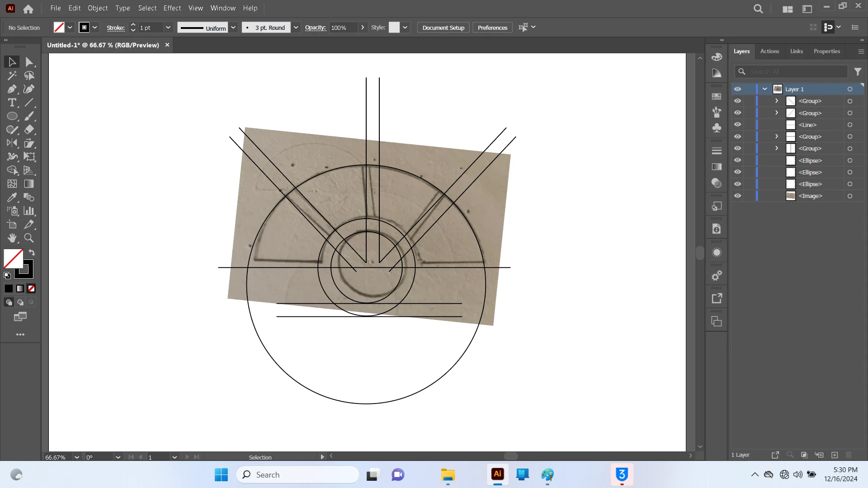This screenshot has height=488, width=868.
Task: Select the Eraser tool
Action: click(29, 130)
